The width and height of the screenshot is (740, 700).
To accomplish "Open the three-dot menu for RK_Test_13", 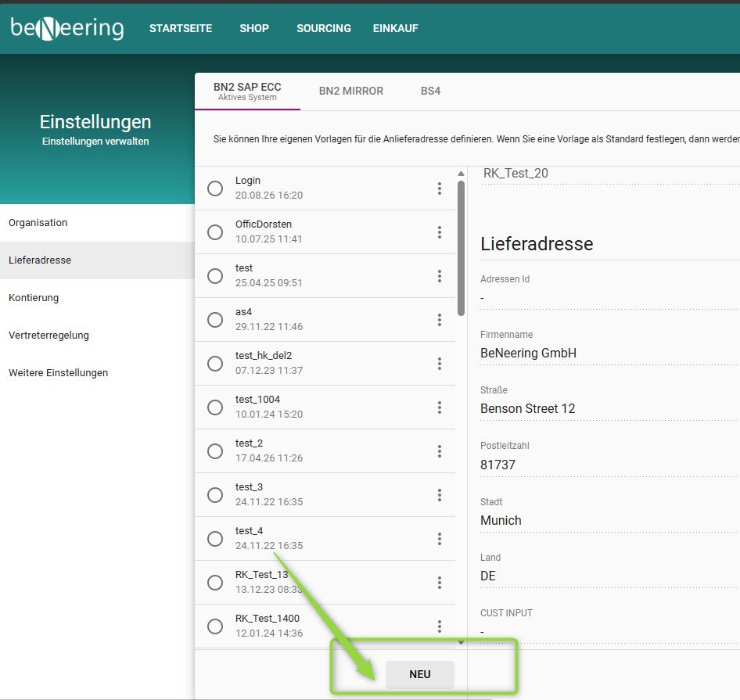I will pyautogui.click(x=440, y=583).
